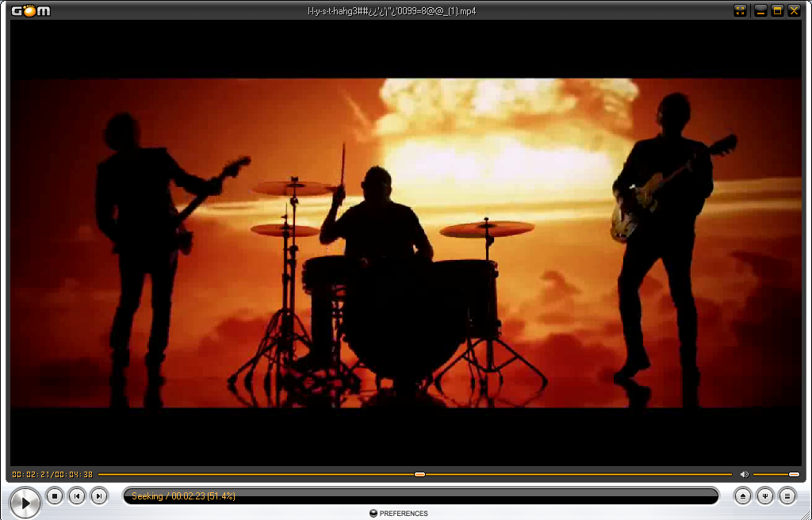
Task: Open PREFERENCES at the bottom
Action: pos(399,514)
